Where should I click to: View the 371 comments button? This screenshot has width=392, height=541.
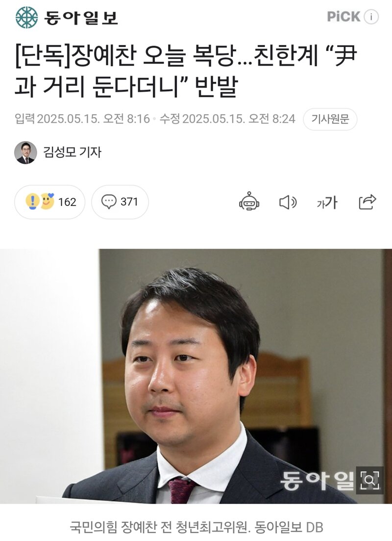click(x=120, y=202)
